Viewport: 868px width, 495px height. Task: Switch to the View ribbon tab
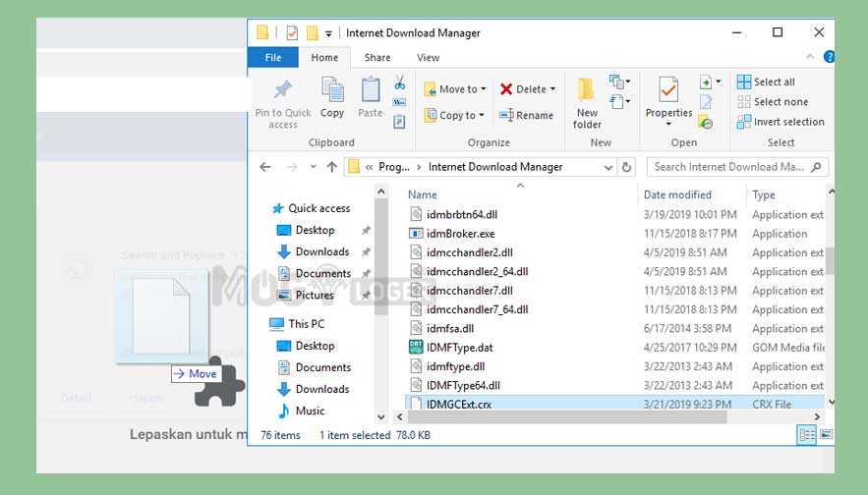pos(428,58)
